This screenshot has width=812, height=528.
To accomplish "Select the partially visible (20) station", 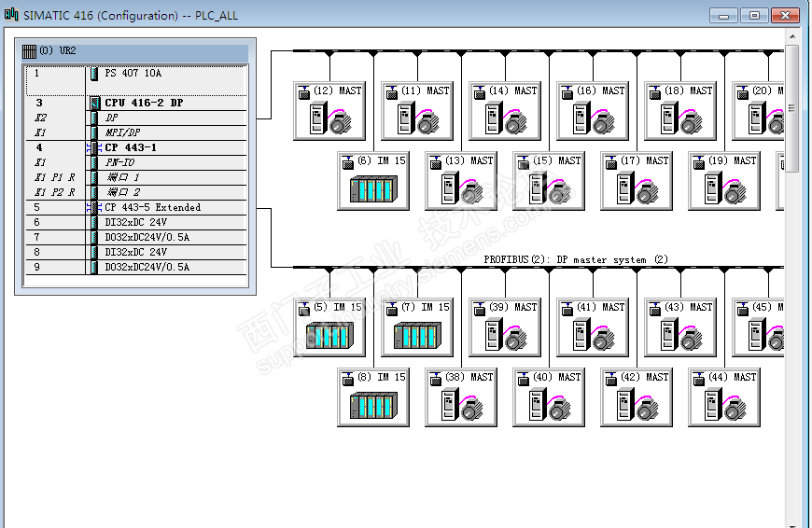I will pyautogui.click(x=758, y=111).
